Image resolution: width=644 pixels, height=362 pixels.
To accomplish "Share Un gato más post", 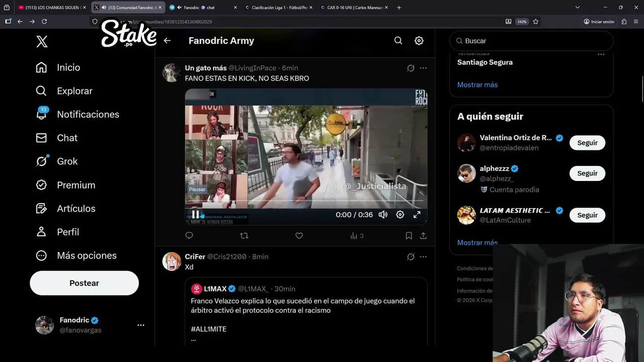I will coord(423,235).
